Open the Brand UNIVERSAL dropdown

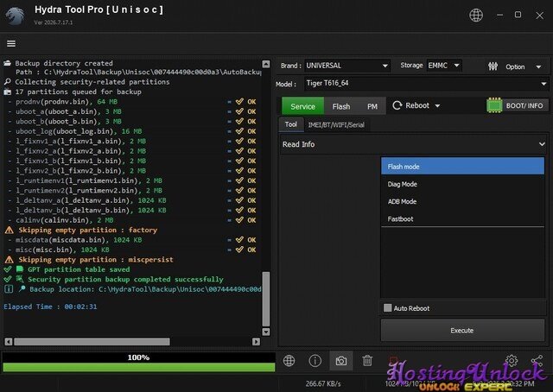pyautogui.click(x=347, y=66)
